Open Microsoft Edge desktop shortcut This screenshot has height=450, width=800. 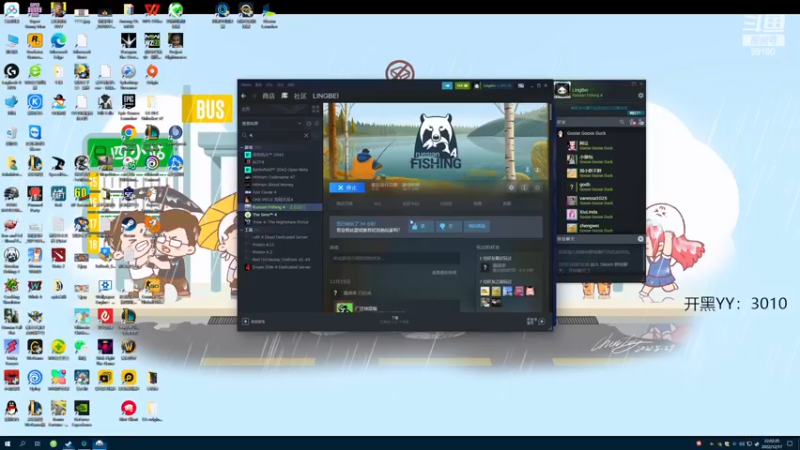58,44
